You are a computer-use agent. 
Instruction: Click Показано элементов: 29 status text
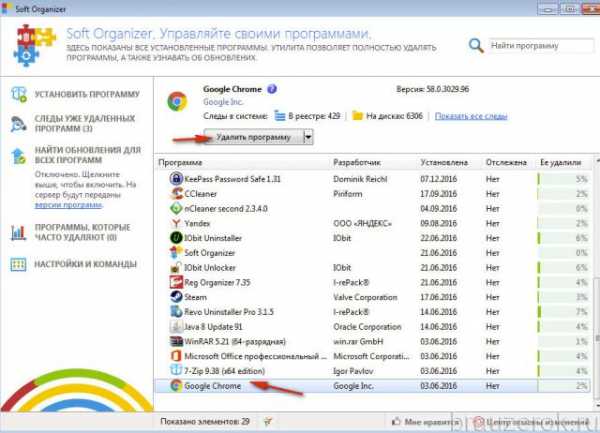[205, 422]
